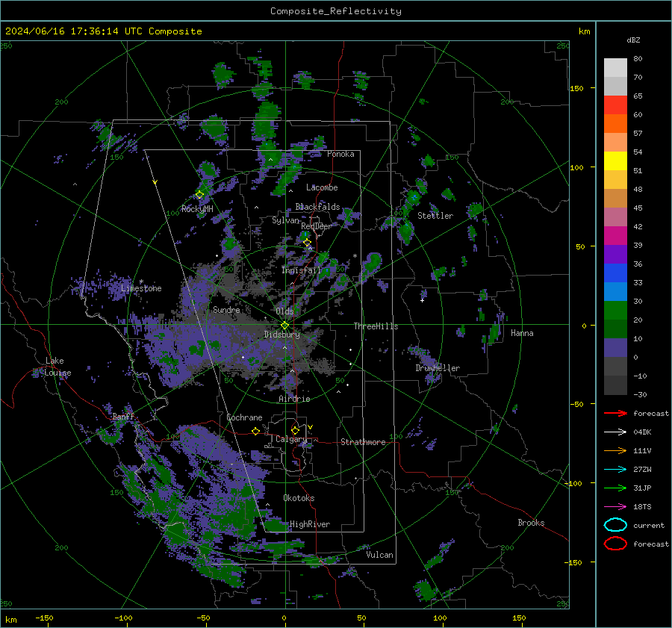Click the blue 33–36 dBZ swatch
The width and height of the screenshot is (672, 628).
(x=615, y=273)
